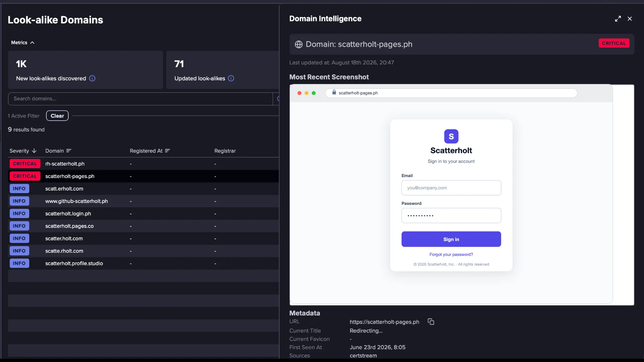The image size is (644, 362).
Task: Clear the active filter
Action: (x=57, y=116)
